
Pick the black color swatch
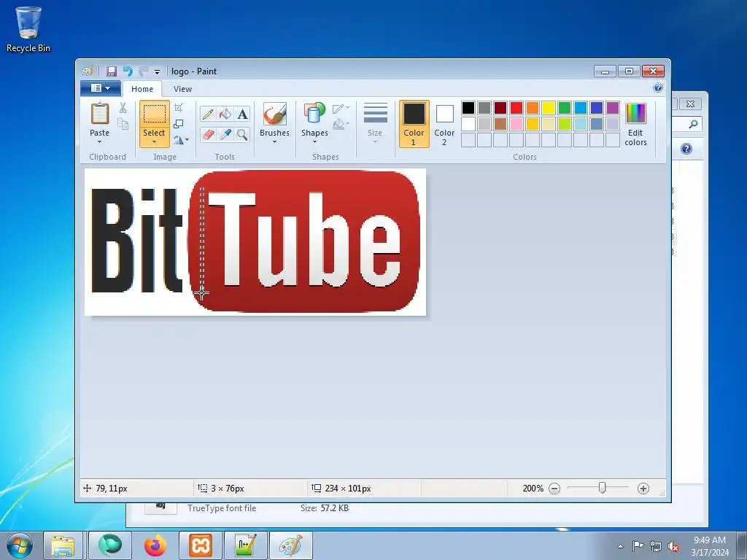click(x=468, y=108)
